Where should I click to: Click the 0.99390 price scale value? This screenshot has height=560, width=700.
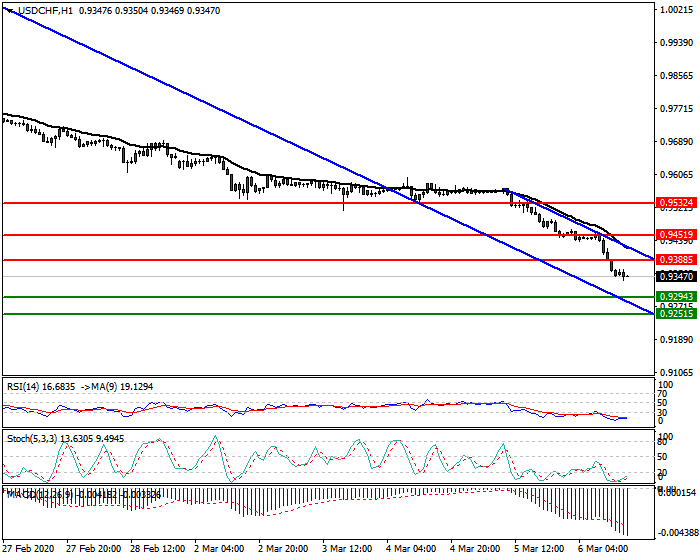coord(677,42)
